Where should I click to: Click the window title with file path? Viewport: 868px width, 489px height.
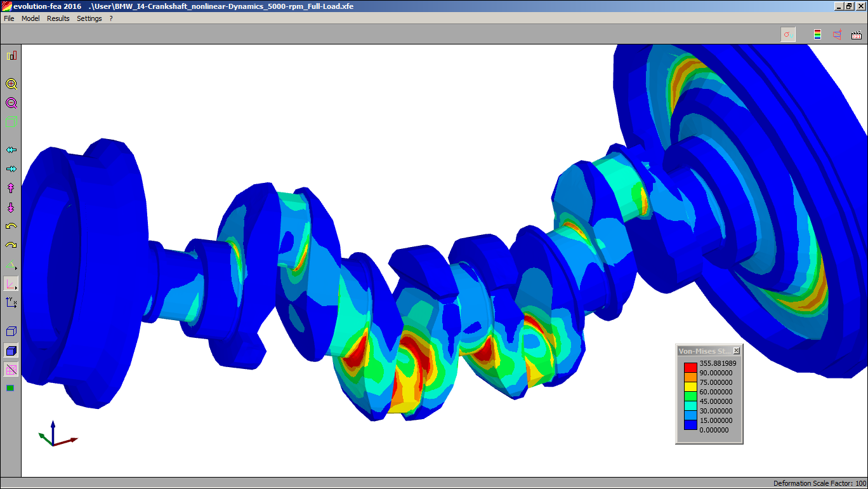[x=183, y=6]
